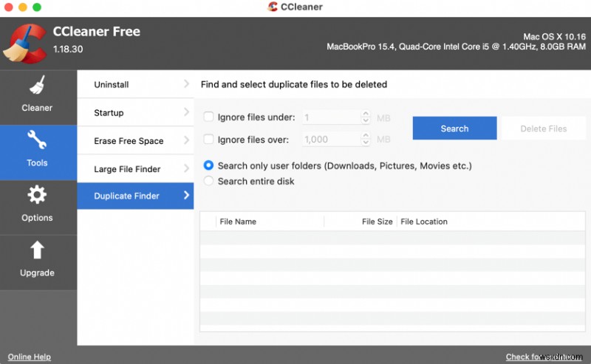Close the CCleaner window with red button

(x=9, y=7)
